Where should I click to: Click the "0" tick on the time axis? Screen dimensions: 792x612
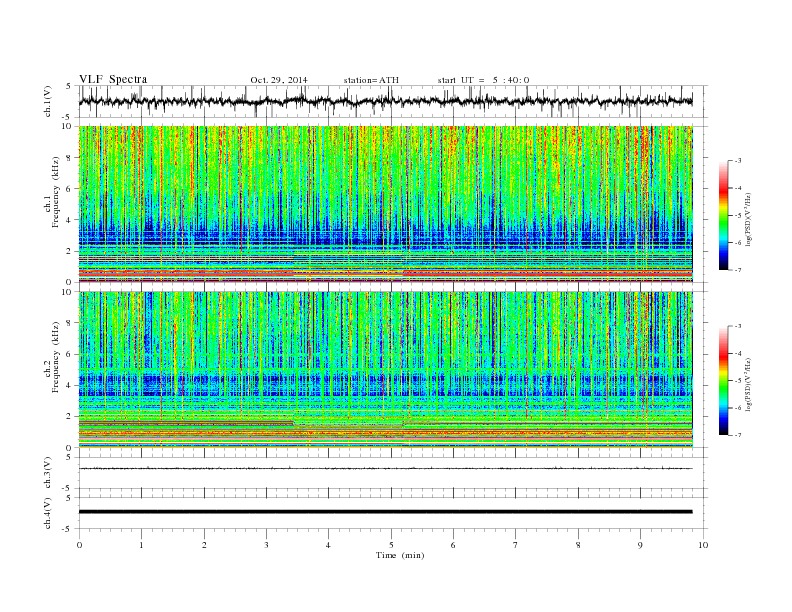(79, 545)
